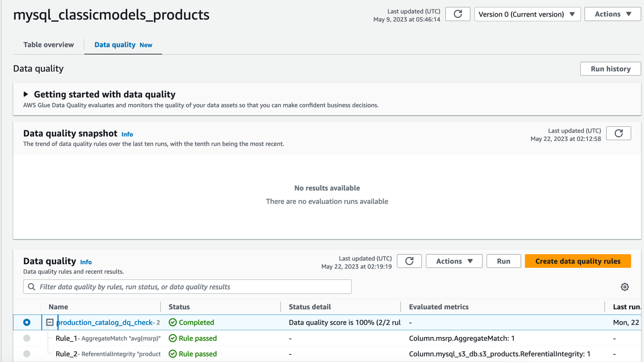
Task: Select the Rule_2 radio button
Action: pyautogui.click(x=27, y=354)
